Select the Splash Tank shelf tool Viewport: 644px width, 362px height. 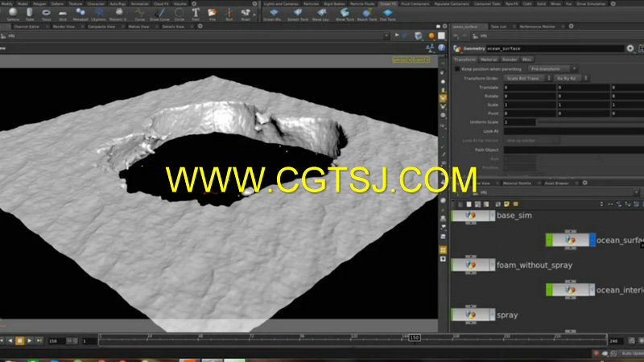pos(298,14)
